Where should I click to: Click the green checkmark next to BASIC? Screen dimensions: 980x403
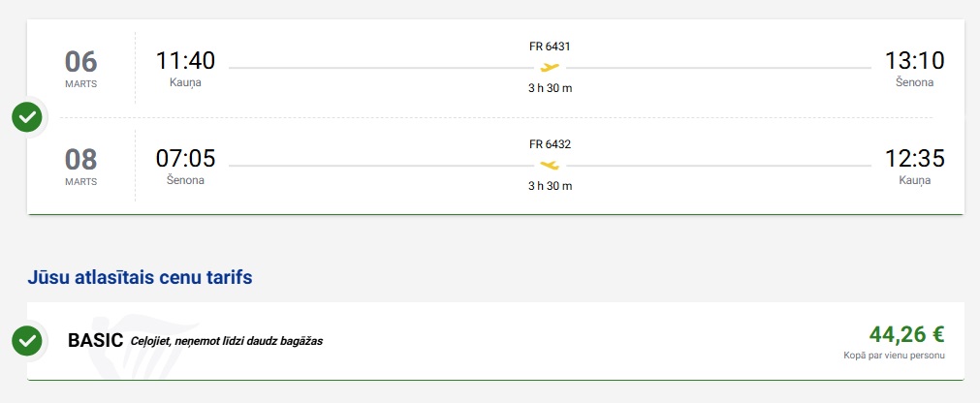click(27, 341)
